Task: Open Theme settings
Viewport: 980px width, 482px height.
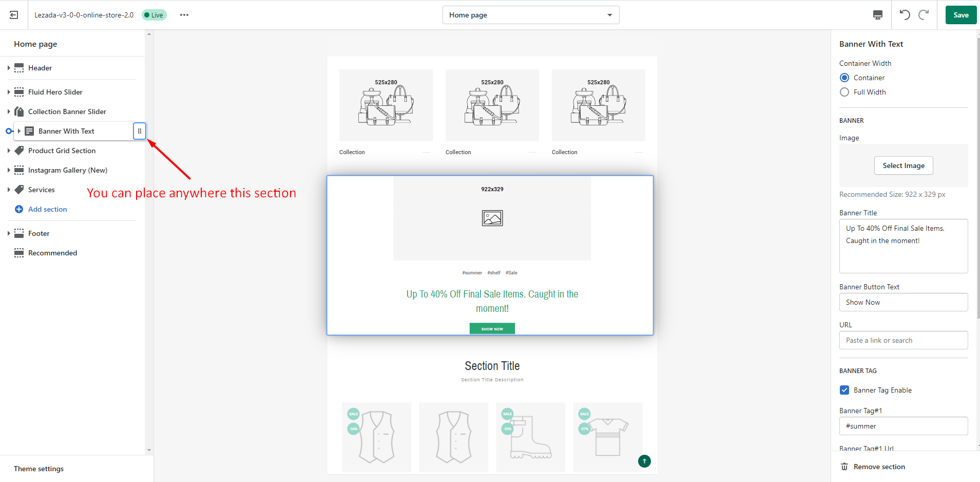Action: [x=38, y=468]
